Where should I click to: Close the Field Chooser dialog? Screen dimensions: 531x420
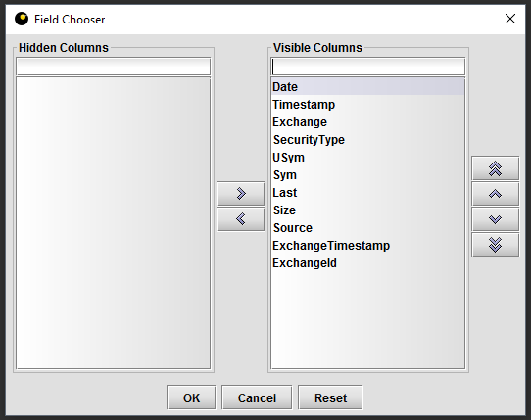coord(510,19)
